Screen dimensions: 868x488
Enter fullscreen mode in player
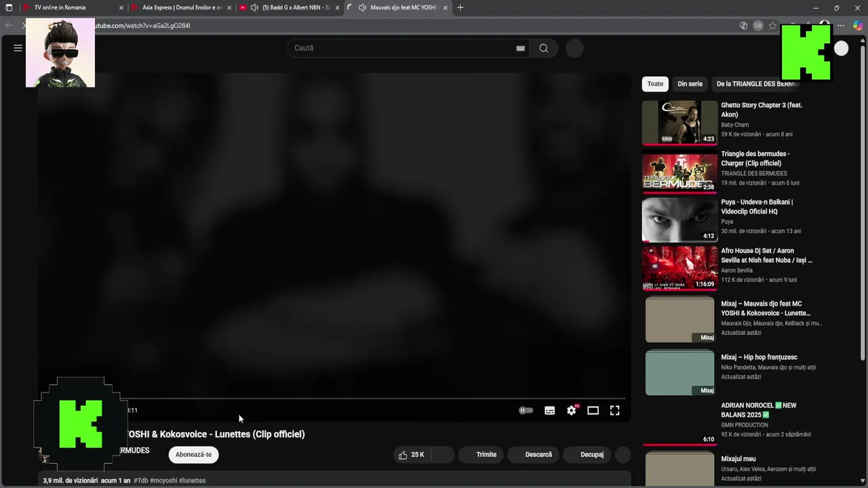click(614, 410)
